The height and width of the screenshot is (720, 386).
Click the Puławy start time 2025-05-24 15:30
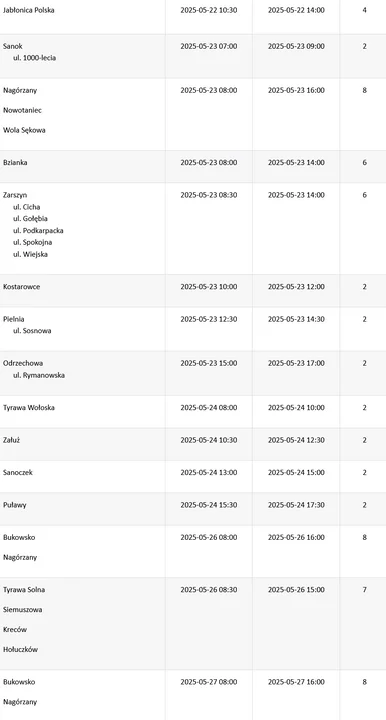(209, 505)
